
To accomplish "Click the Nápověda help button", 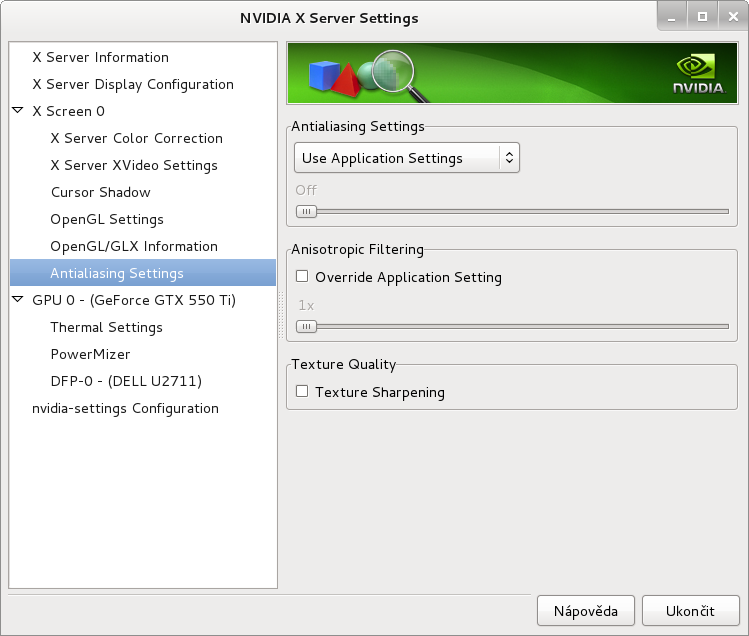I will (x=586, y=611).
